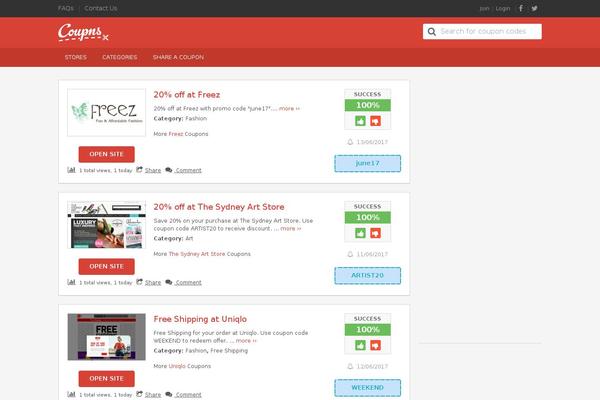Image resolution: width=600 pixels, height=400 pixels.
Task: Open site for the Uniqlo coupon
Action: pyautogui.click(x=106, y=379)
